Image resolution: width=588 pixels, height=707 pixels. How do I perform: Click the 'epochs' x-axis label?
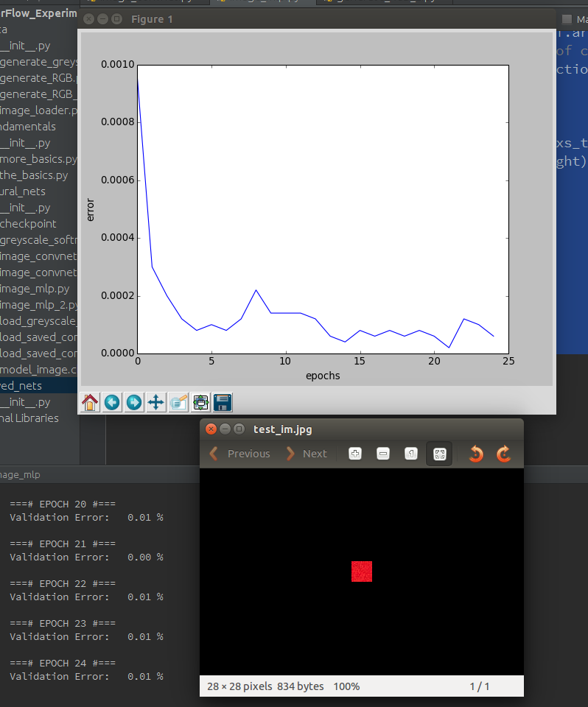coord(323,376)
